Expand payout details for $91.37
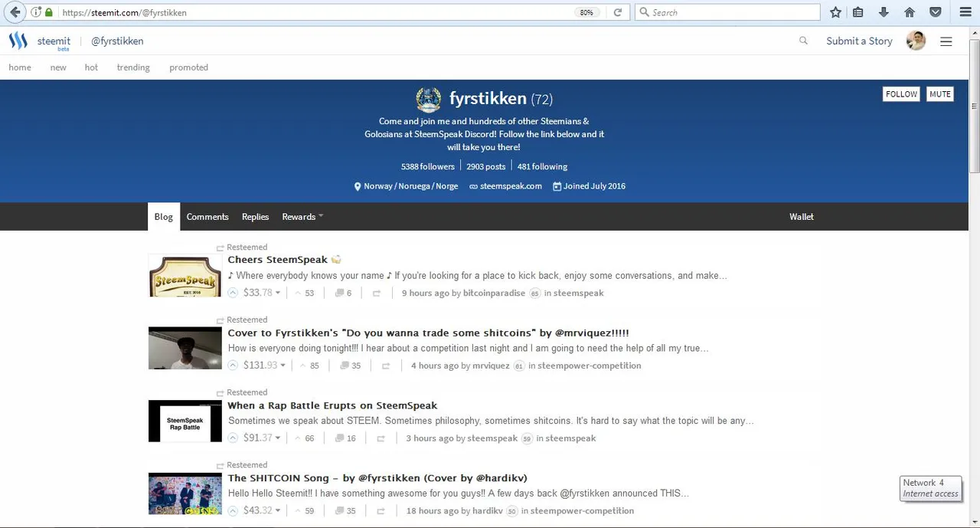980x528 pixels. (x=262, y=438)
